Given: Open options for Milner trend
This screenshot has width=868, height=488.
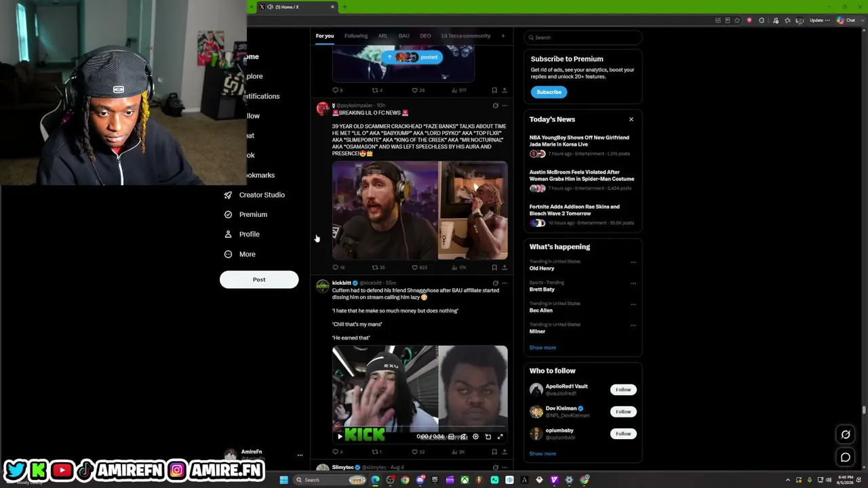Looking at the screenshot, I should pos(633,325).
